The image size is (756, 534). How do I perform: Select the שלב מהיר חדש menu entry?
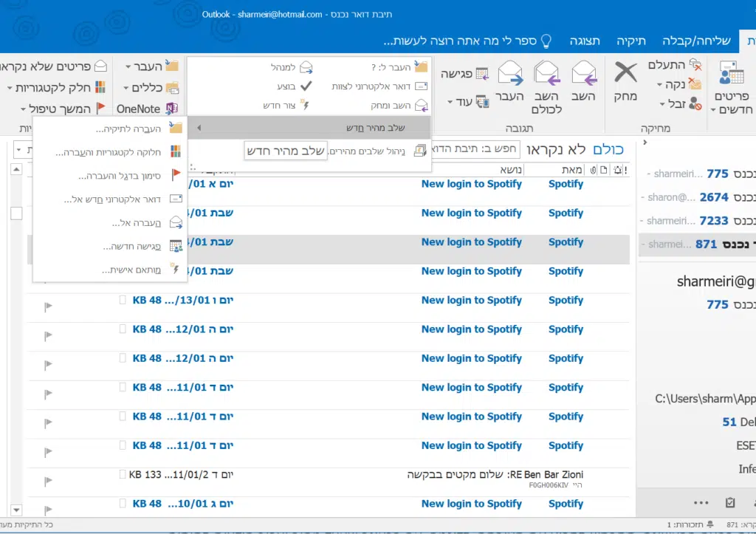coord(309,128)
